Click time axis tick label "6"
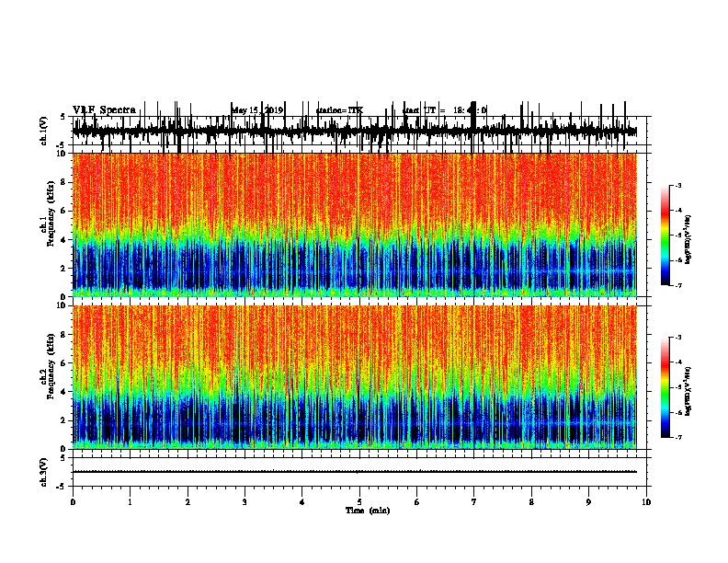The image size is (728, 563). point(417,502)
